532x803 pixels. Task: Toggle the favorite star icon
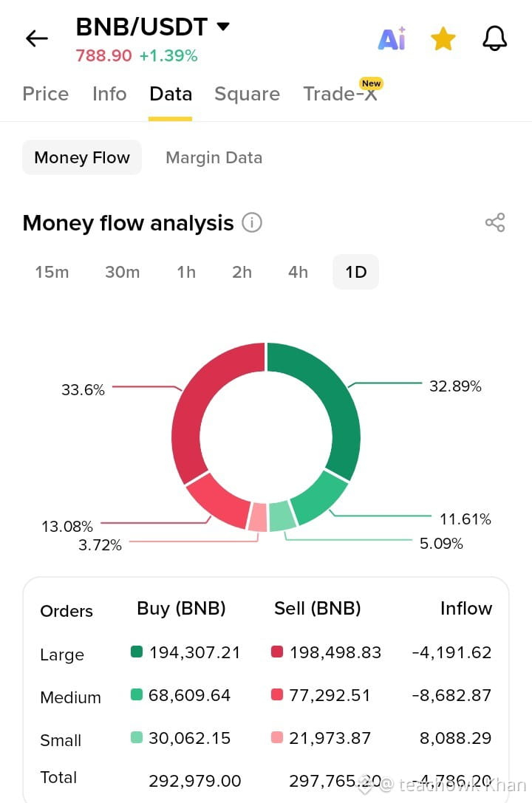443,39
